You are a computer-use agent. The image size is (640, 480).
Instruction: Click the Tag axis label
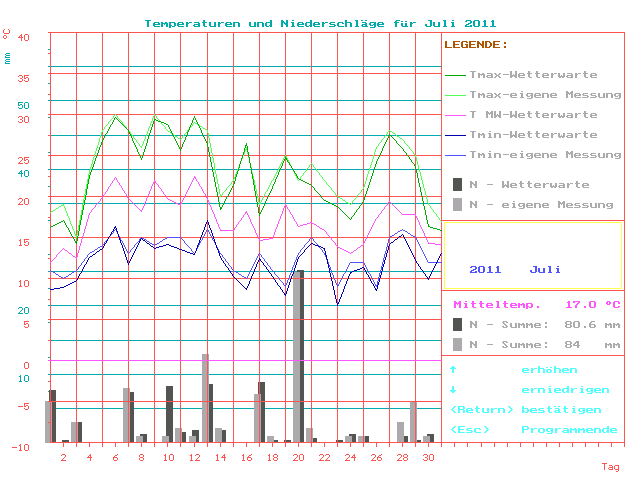click(x=610, y=467)
